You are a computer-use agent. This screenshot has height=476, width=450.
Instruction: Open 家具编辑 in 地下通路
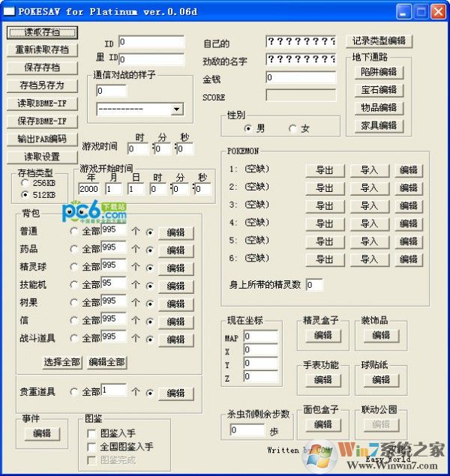click(379, 126)
